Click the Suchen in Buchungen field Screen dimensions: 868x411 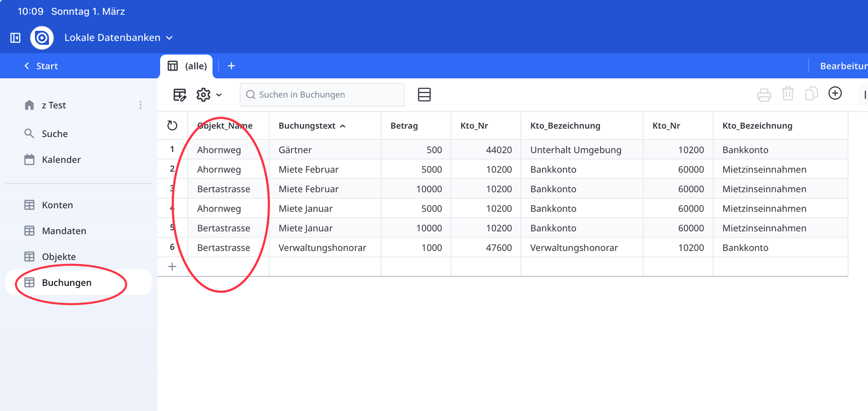(x=323, y=95)
